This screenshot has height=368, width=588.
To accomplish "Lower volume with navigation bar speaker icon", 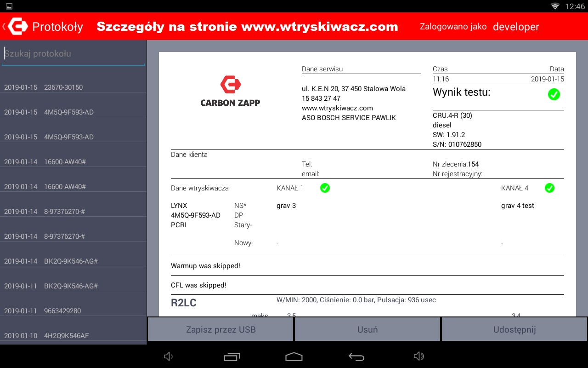I will tap(169, 356).
